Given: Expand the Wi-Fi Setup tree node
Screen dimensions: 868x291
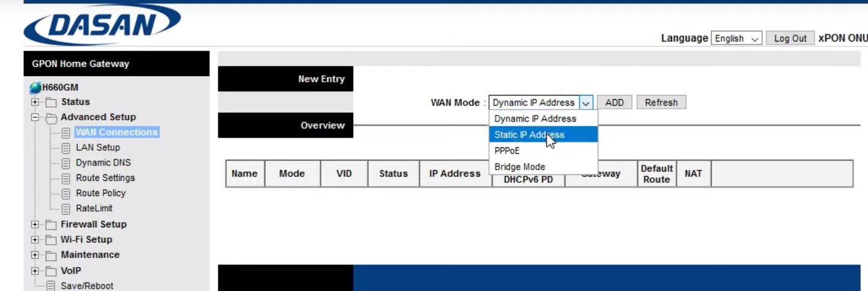Looking at the screenshot, I should pyautogui.click(x=35, y=240).
